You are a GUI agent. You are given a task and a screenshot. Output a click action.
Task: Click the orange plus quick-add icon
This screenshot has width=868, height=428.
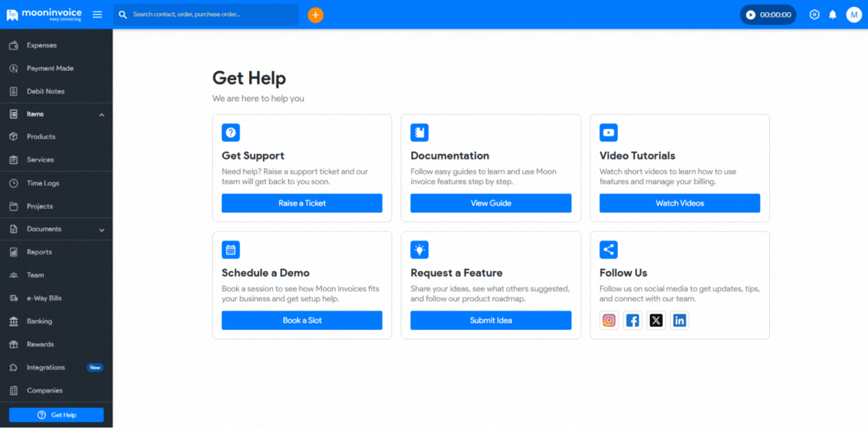point(315,14)
